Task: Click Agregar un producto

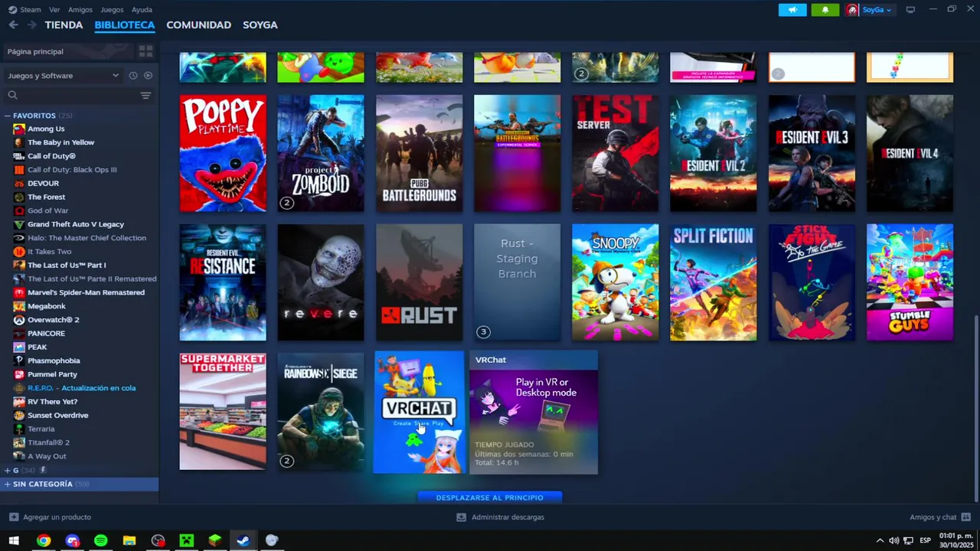Action: 57,517
